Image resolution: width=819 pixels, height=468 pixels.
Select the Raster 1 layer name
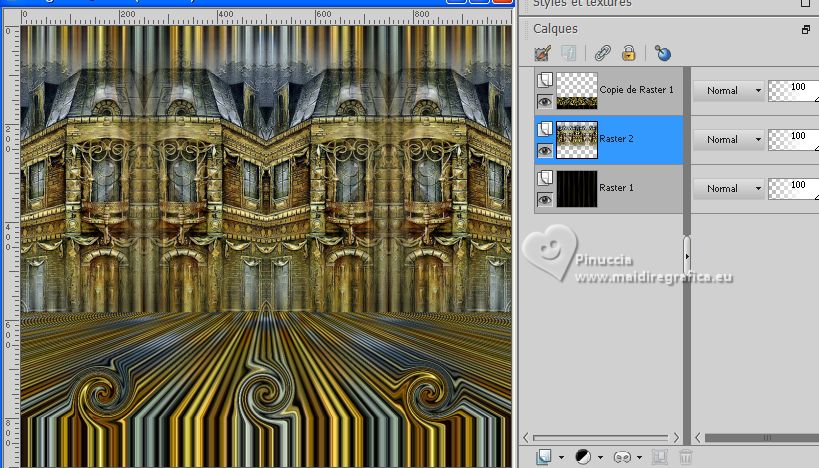616,188
